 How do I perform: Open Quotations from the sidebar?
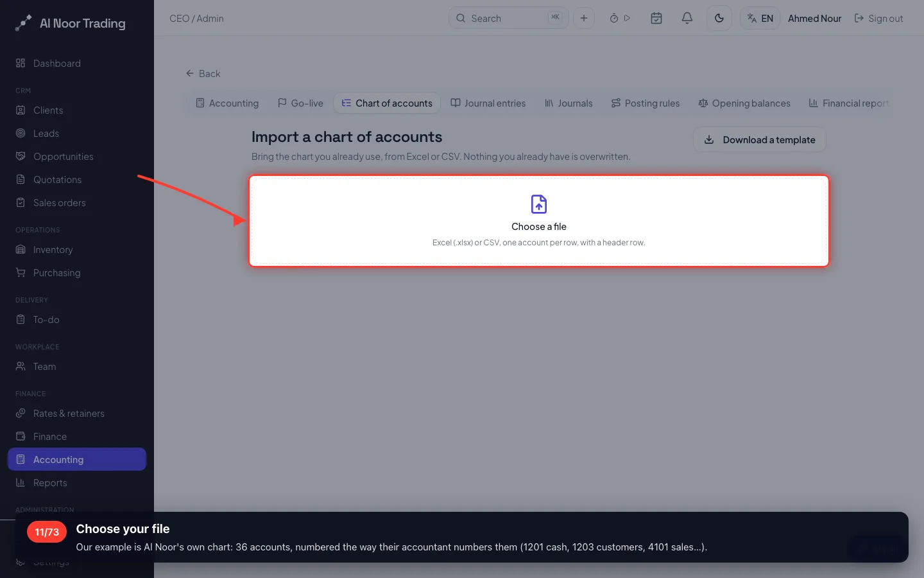77,180
